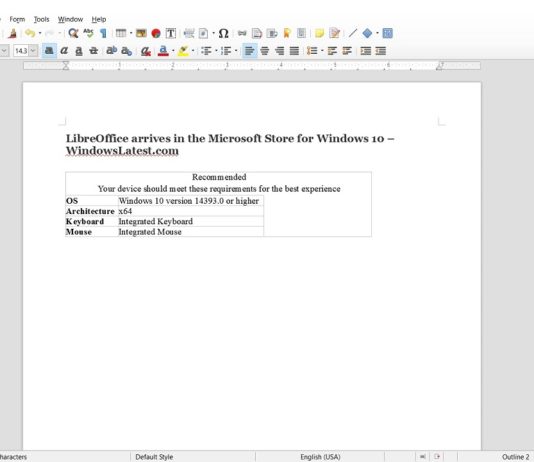Click the Insert Chart icon

coord(156,33)
